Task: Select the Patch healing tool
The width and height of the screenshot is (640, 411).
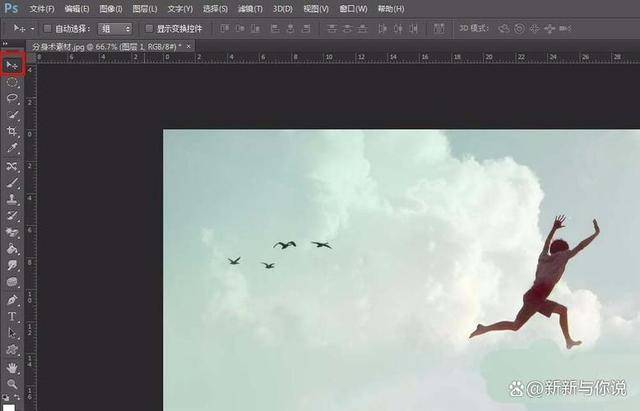Action: pos(12,166)
